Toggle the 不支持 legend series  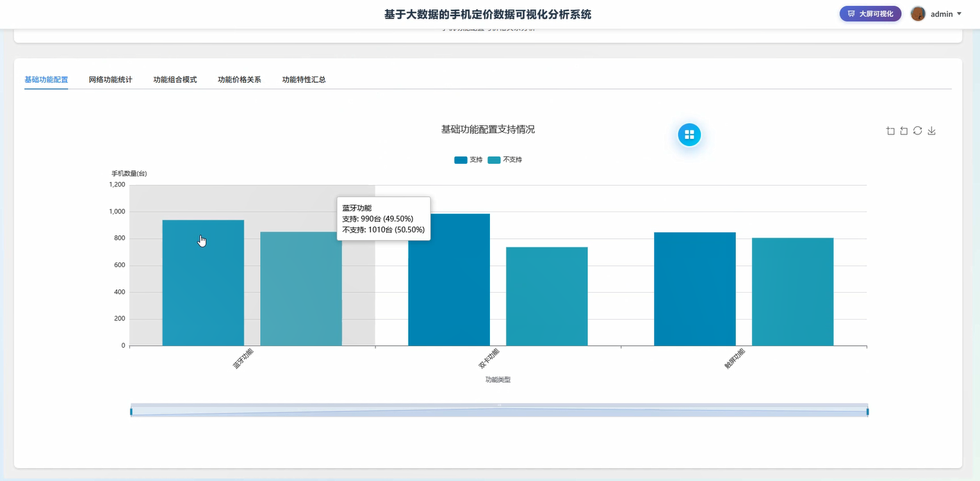click(505, 159)
